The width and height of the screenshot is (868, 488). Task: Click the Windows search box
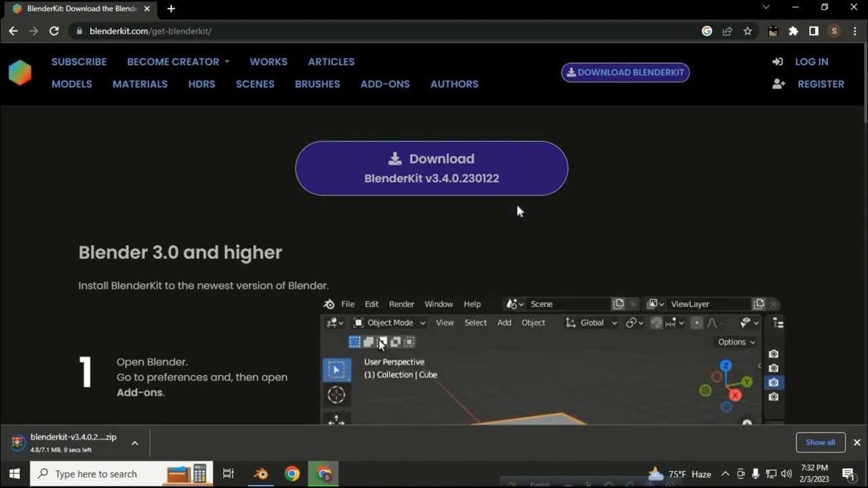(x=122, y=474)
